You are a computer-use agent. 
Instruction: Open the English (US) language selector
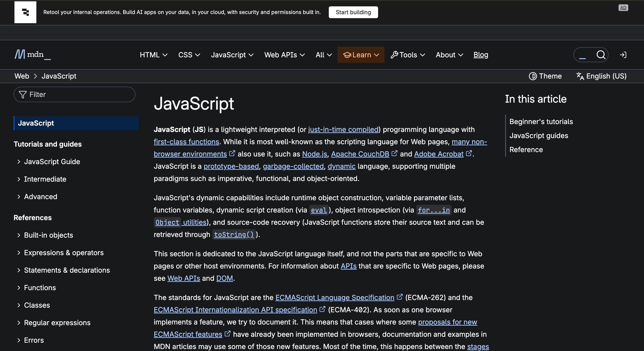[x=601, y=76]
